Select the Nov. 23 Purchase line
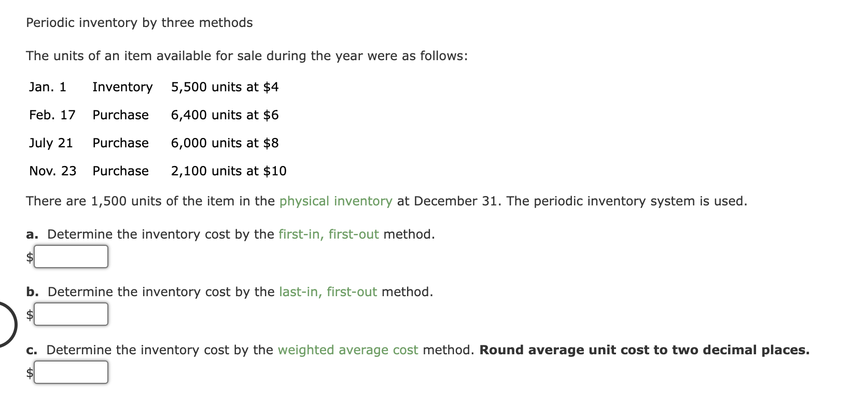The height and width of the screenshot is (416, 868). (x=157, y=171)
